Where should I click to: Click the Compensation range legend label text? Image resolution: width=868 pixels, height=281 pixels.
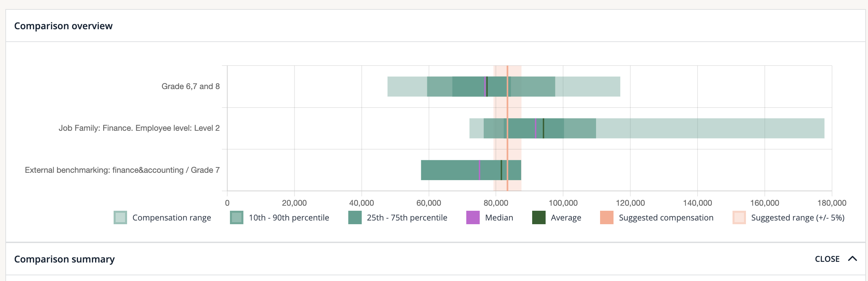pyautogui.click(x=171, y=218)
